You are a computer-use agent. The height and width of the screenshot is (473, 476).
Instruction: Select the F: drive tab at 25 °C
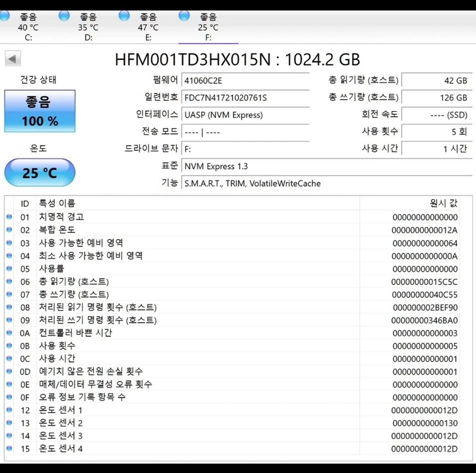click(x=208, y=26)
